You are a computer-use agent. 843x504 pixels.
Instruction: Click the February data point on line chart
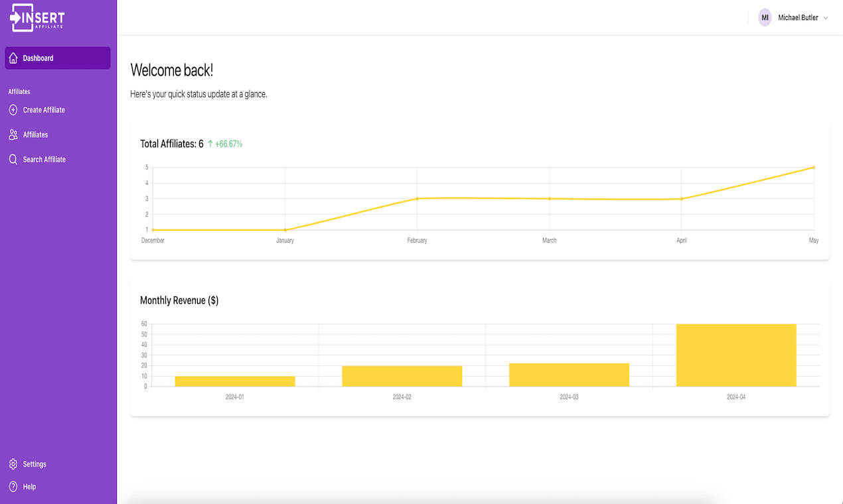[417, 198]
